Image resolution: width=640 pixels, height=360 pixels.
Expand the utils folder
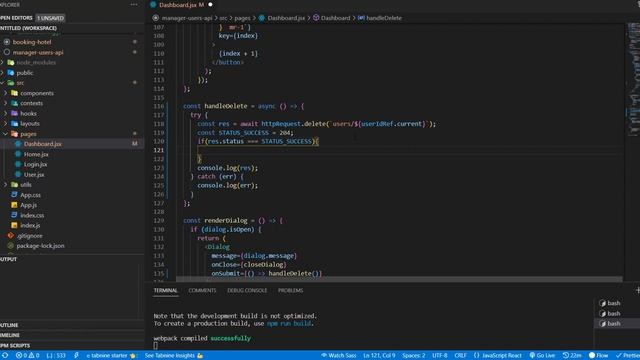[x=26, y=185]
